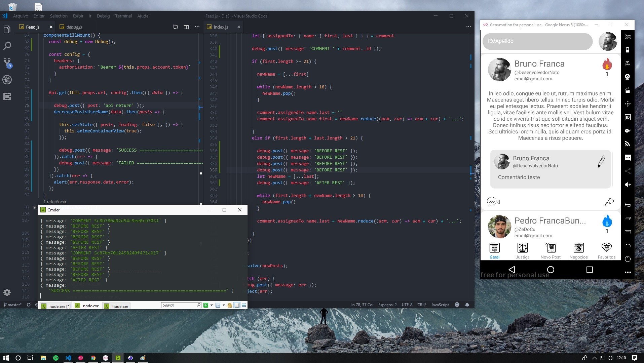The image size is (644, 363).
Task: Switch to the index.js tab
Action: coord(221,27)
